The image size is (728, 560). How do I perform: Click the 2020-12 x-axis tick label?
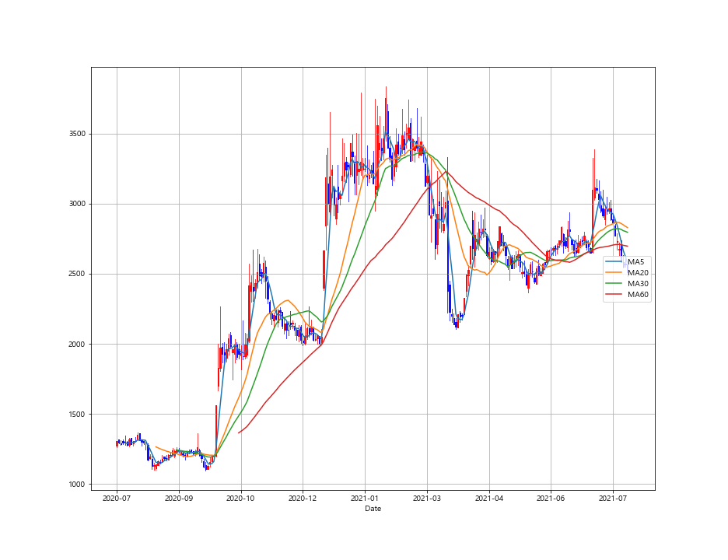(303, 499)
